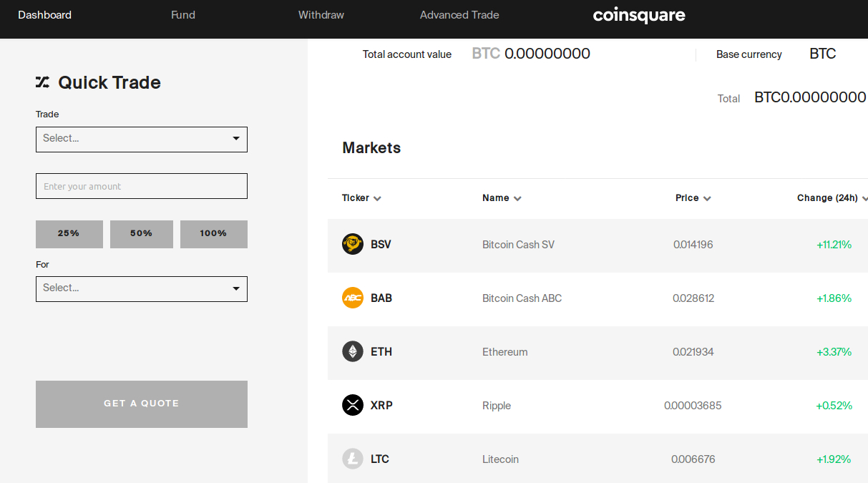Click LTC price 0.006676

(x=693, y=459)
